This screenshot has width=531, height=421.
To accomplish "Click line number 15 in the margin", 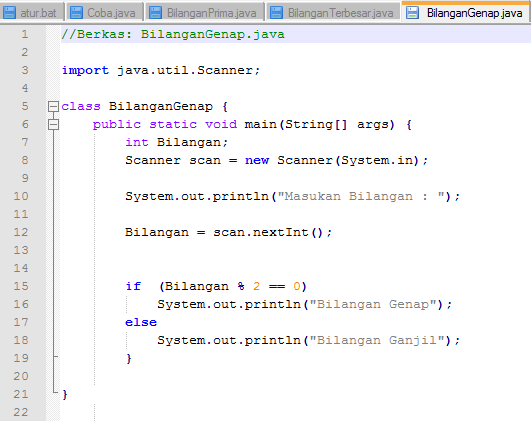I will tap(21, 286).
